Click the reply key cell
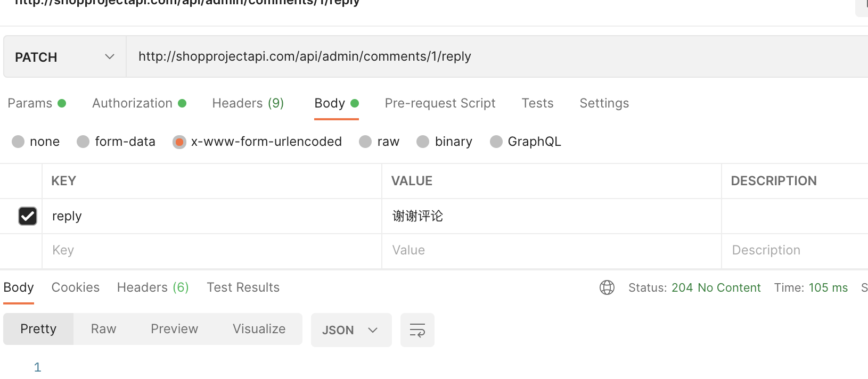Viewport: 868px width, 379px height. [x=212, y=216]
